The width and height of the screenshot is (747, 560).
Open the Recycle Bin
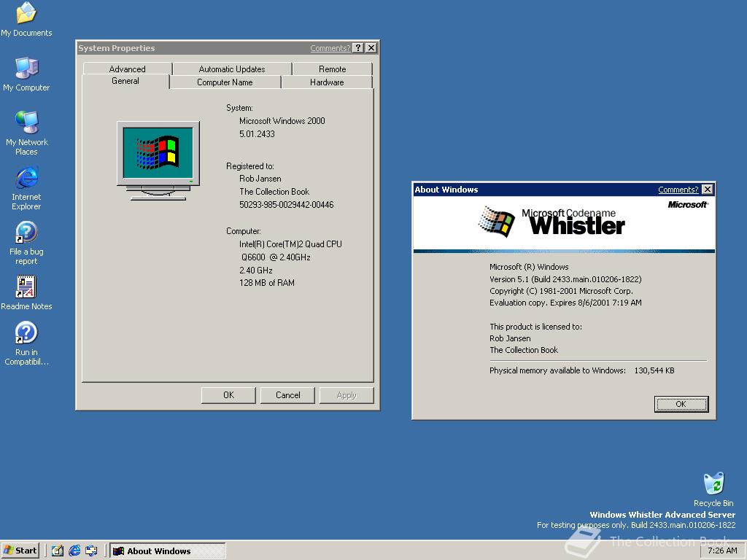713,483
